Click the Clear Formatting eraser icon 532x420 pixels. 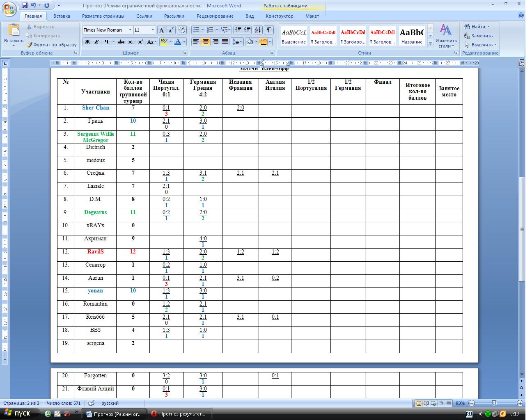tap(182, 30)
